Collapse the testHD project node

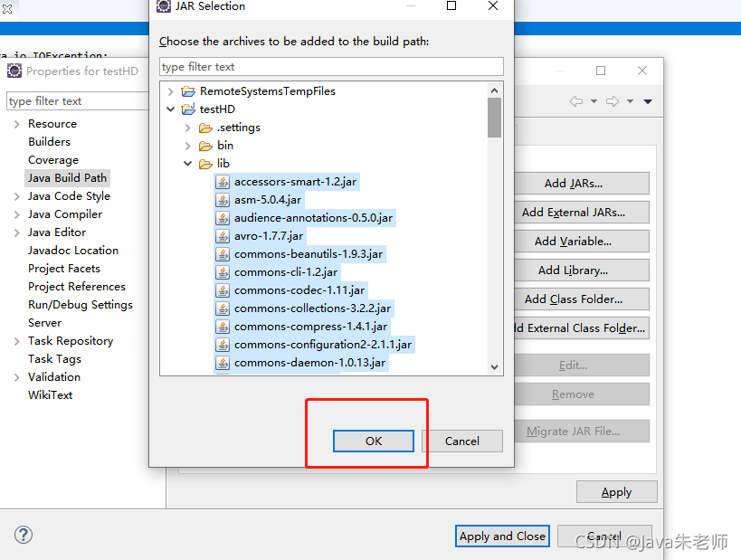point(171,109)
